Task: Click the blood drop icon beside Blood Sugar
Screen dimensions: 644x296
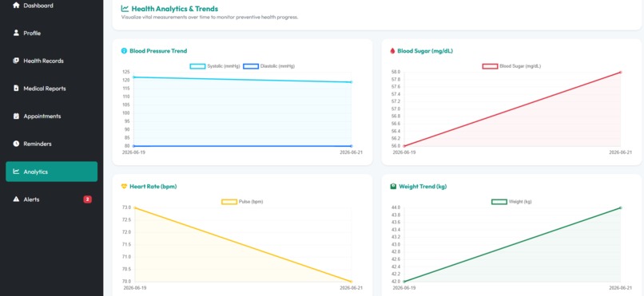Action: pyautogui.click(x=392, y=51)
